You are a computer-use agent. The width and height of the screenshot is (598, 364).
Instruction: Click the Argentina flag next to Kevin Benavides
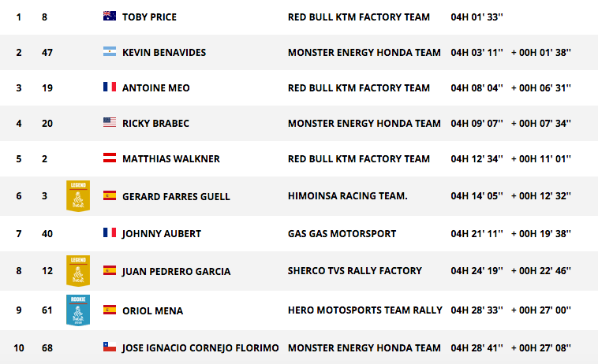click(x=110, y=51)
